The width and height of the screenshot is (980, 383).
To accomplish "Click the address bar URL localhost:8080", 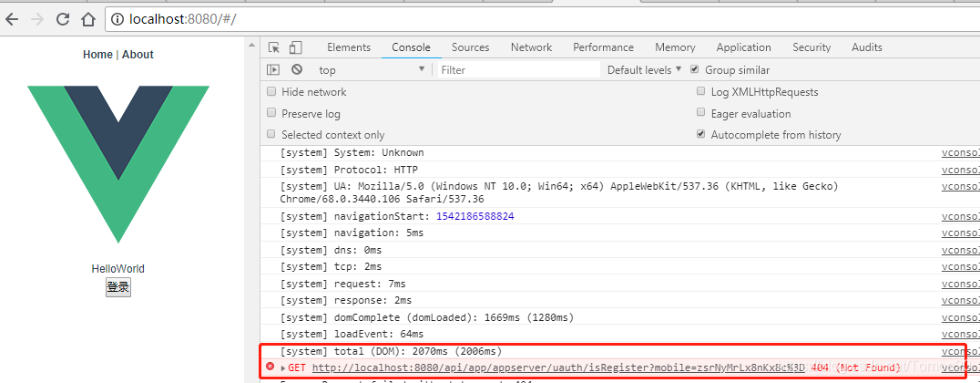I will [182, 19].
